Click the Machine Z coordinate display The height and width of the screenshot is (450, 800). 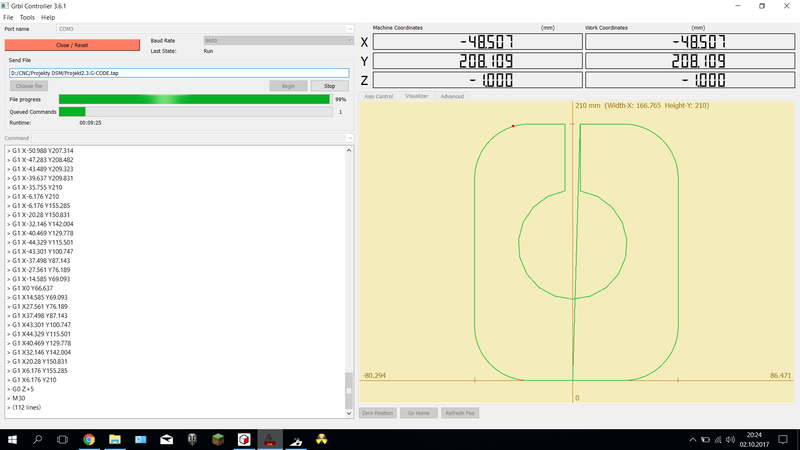[x=477, y=80]
